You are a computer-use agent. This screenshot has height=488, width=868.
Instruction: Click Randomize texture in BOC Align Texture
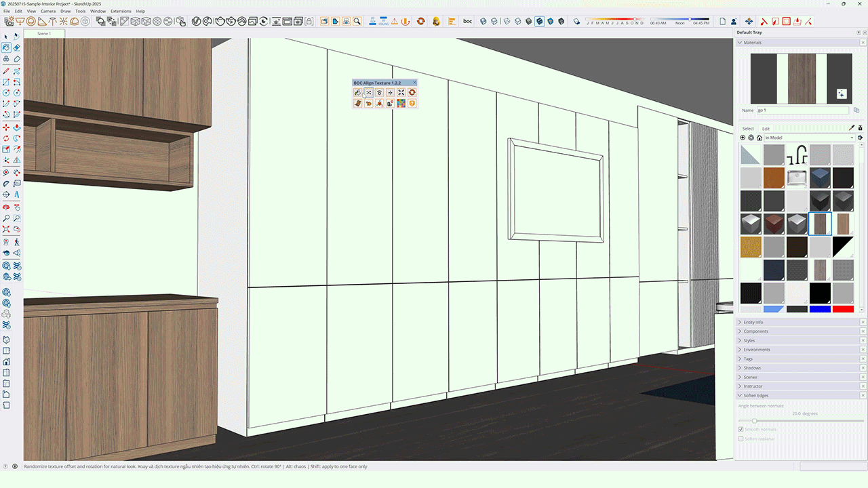(368, 92)
